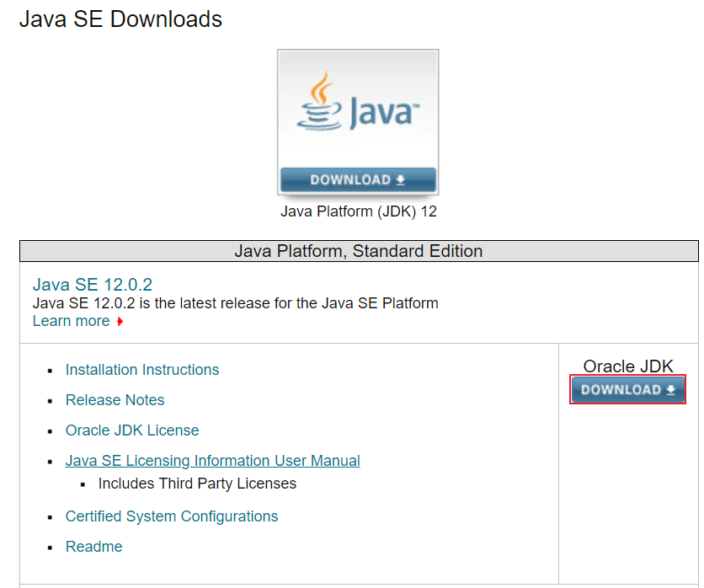
Task: Open Java SE Licensing Information User Manual
Action: click(213, 461)
